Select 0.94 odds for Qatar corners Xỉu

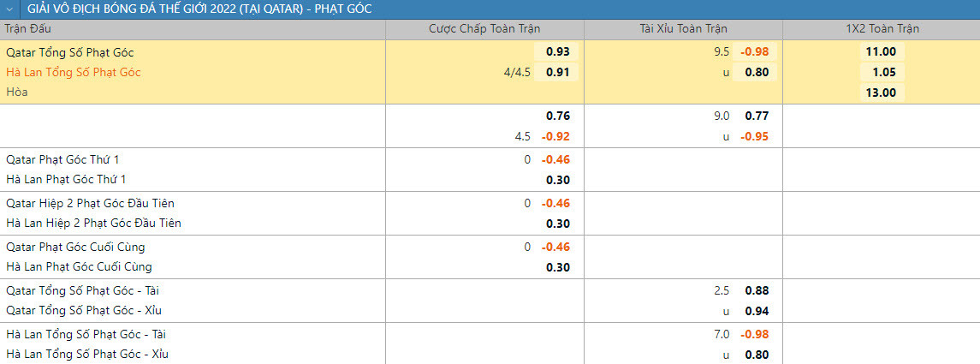coord(757,311)
